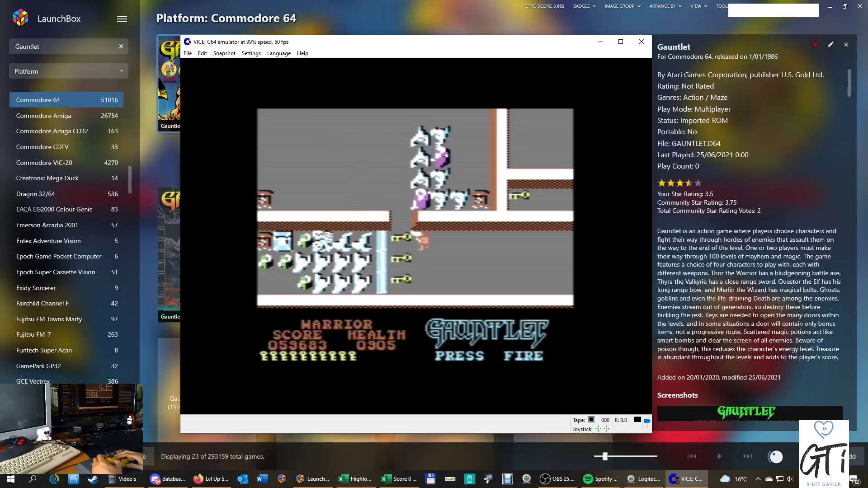Select Commodore Amiga platform
The height and width of the screenshot is (488, 868).
tap(43, 116)
